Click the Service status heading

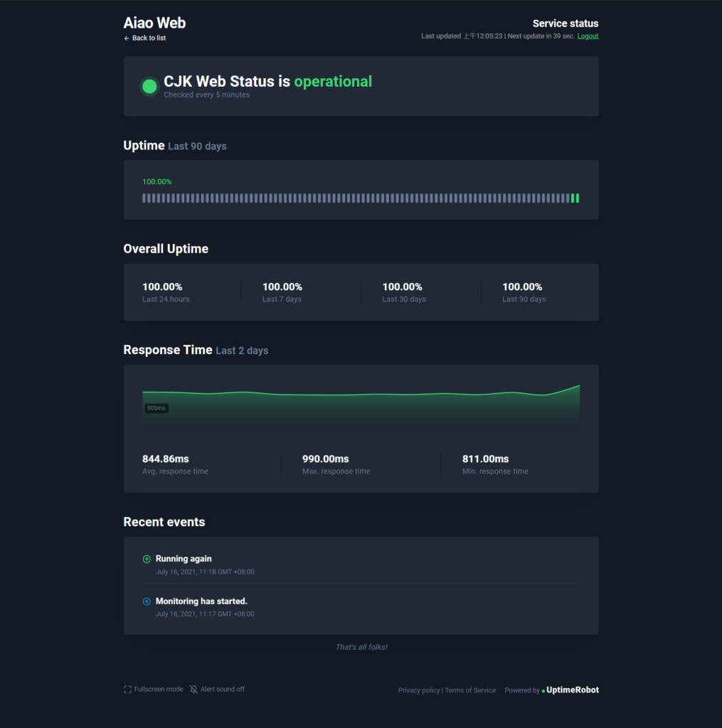[x=565, y=23]
